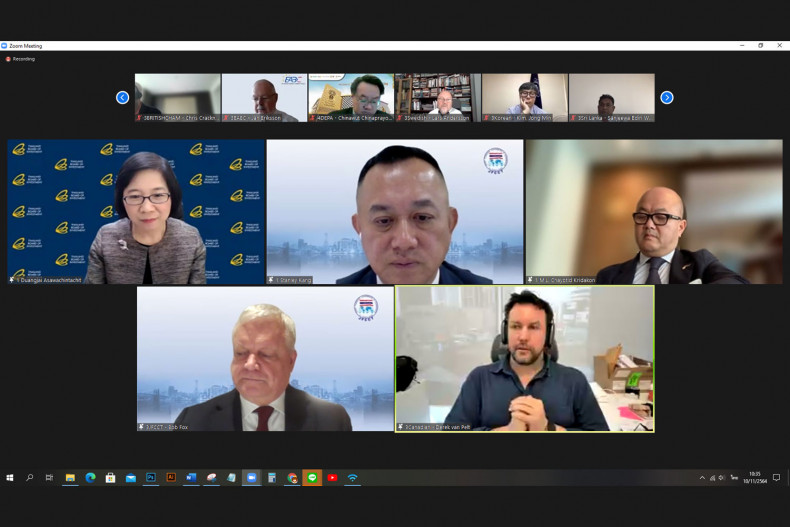
Task: Show previous participants with the left arrow
Action: pos(122,97)
